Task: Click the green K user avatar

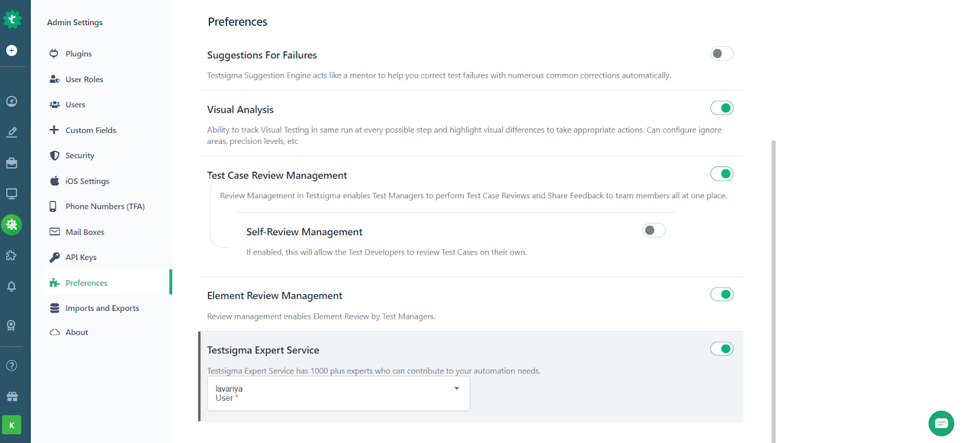Action: (12, 425)
